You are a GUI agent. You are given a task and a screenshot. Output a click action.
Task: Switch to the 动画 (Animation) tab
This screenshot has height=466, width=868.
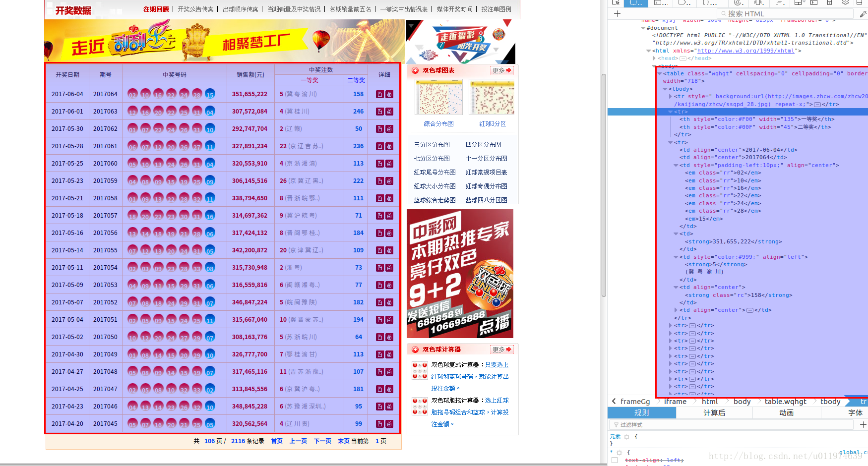click(x=786, y=412)
